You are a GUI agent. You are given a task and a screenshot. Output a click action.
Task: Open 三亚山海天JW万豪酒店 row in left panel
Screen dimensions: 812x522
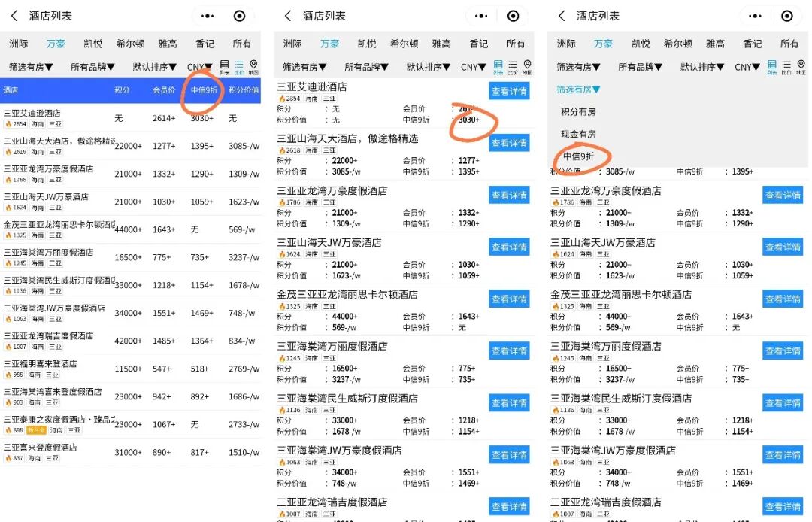click(x=131, y=202)
